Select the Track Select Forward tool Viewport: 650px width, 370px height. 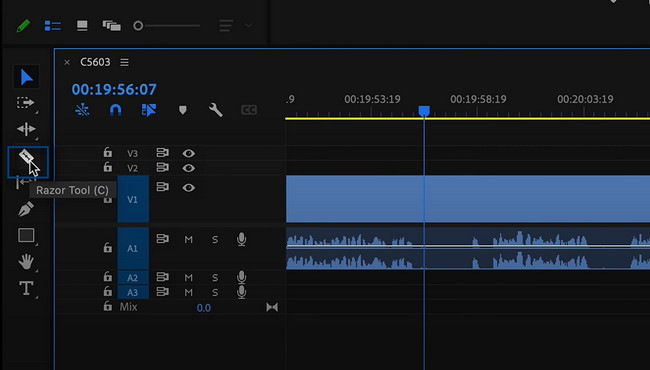coord(25,102)
